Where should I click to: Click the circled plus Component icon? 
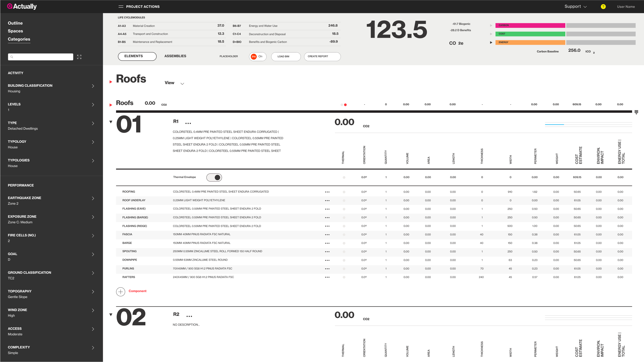pos(120,291)
